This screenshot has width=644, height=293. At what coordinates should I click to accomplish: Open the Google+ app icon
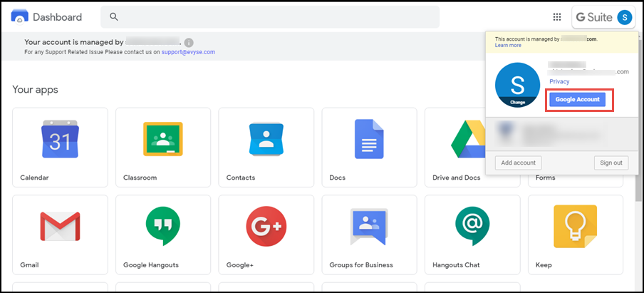(266, 226)
